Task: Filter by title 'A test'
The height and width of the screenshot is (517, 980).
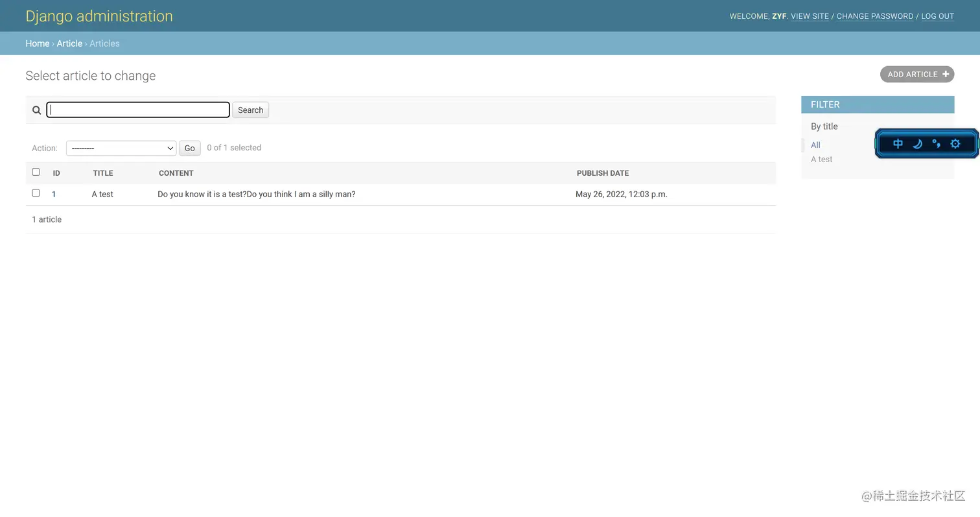Action: coord(822,159)
